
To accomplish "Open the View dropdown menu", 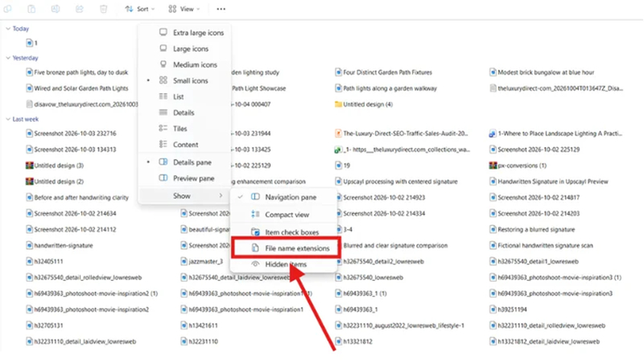I will point(184,9).
